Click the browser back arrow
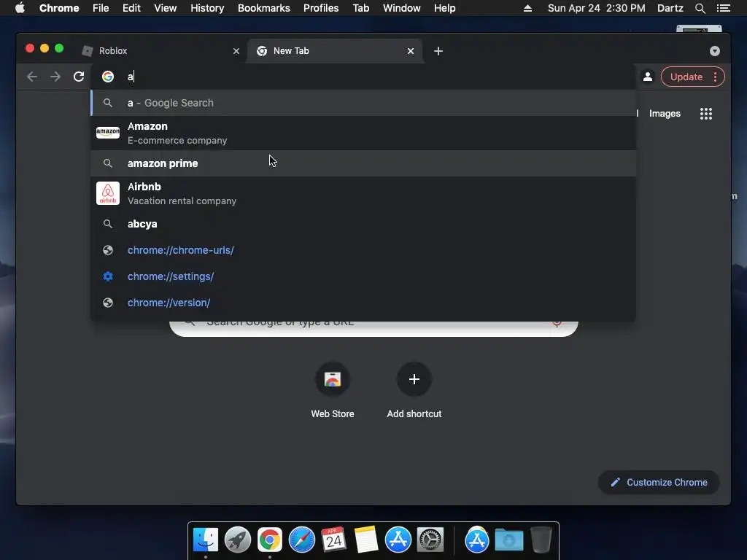The image size is (747, 560). (32, 77)
